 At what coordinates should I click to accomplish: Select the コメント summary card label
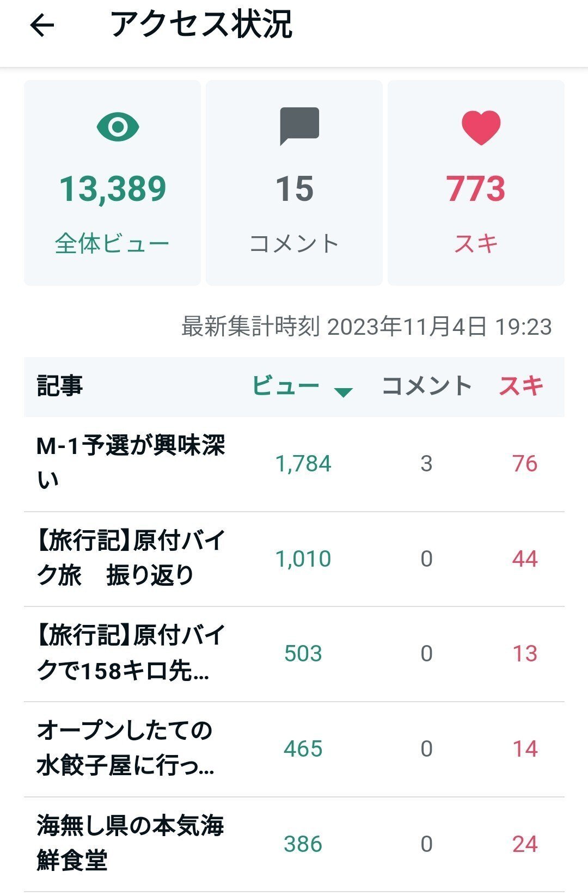click(294, 243)
